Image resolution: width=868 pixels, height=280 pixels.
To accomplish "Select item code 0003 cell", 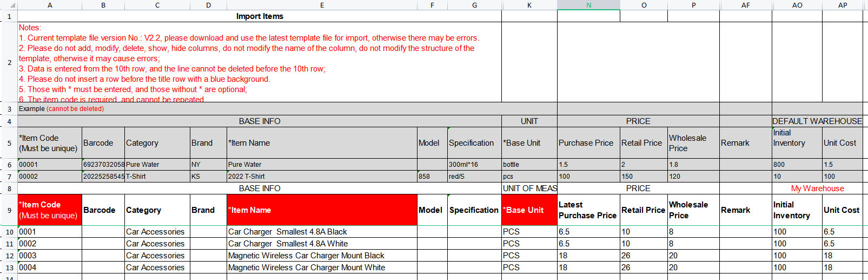I will click(49, 256).
